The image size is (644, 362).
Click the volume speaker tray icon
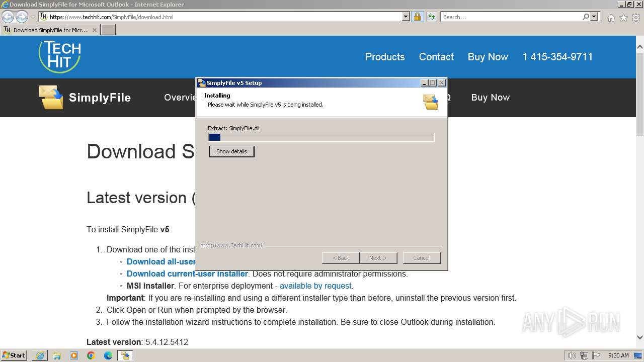[572, 355]
